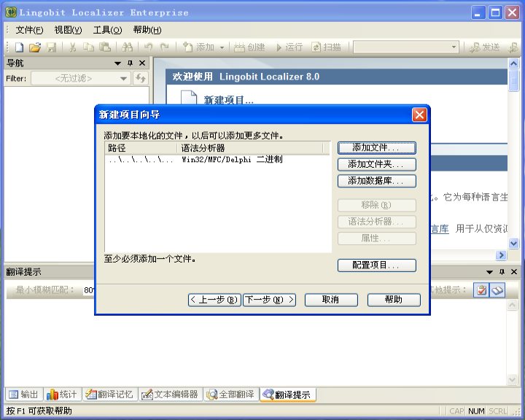
Task: Click the welcome page scroll up arrow
Action: [x=513, y=63]
